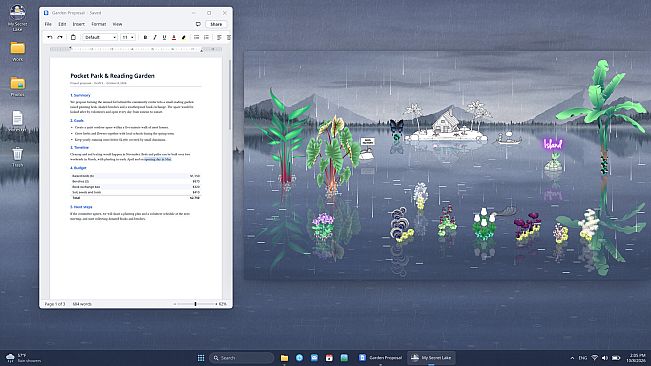Click the Share button

[216, 24]
